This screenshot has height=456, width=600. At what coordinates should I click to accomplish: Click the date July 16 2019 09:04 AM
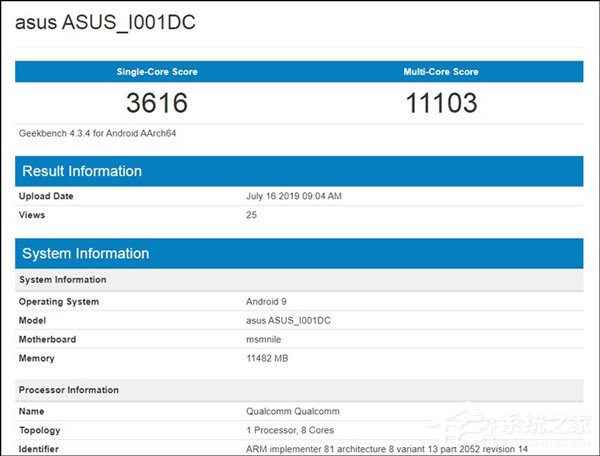[x=294, y=196]
